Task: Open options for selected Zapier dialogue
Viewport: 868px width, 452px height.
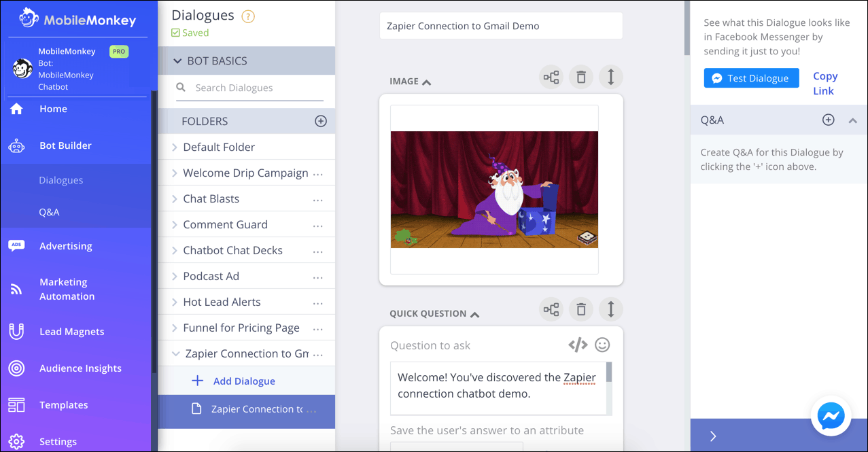Action: coord(312,411)
